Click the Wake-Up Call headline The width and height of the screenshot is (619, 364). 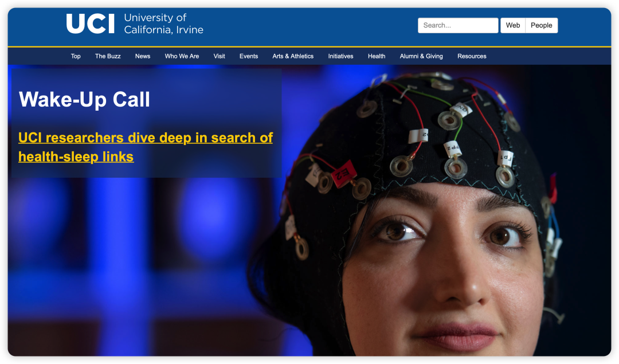point(84,99)
